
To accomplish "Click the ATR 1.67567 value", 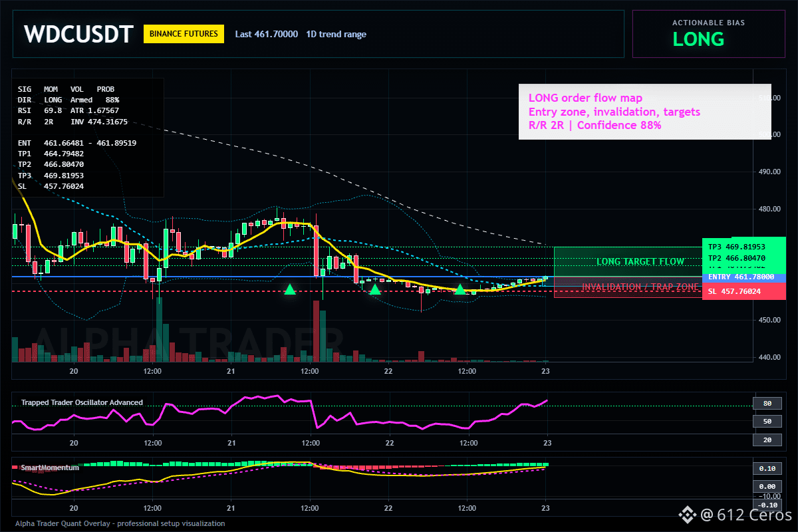I will coord(94,110).
